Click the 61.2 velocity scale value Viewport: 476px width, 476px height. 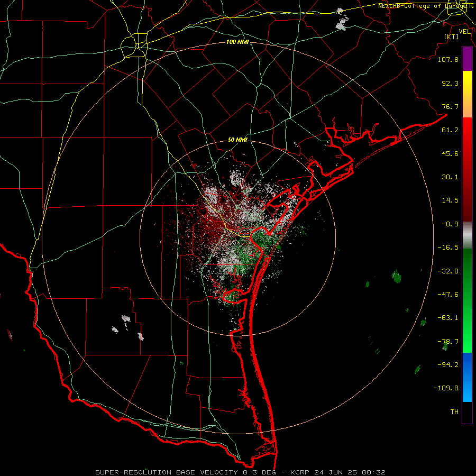(x=450, y=130)
